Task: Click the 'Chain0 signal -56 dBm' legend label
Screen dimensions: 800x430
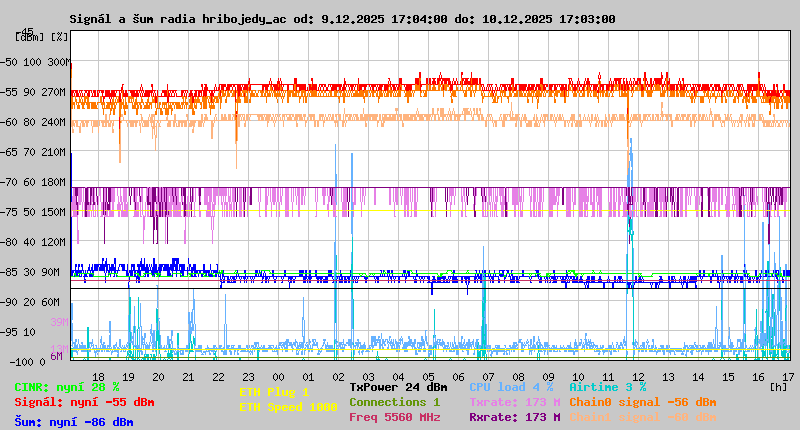Action: point(643,402)
